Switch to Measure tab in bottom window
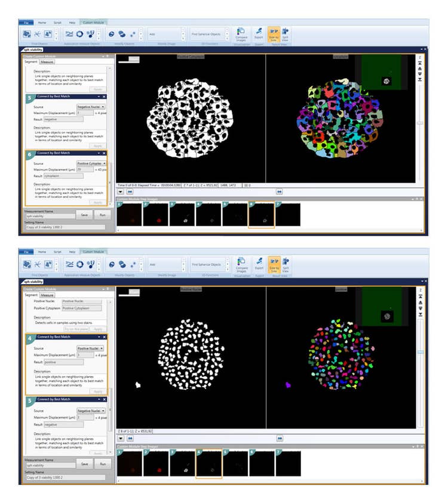 (47, 295)
